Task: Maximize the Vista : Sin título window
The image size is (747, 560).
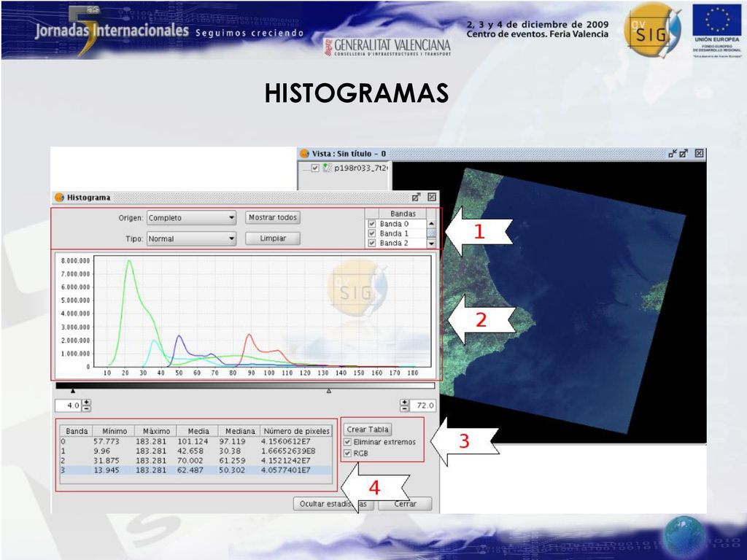Action: point(684,153)
